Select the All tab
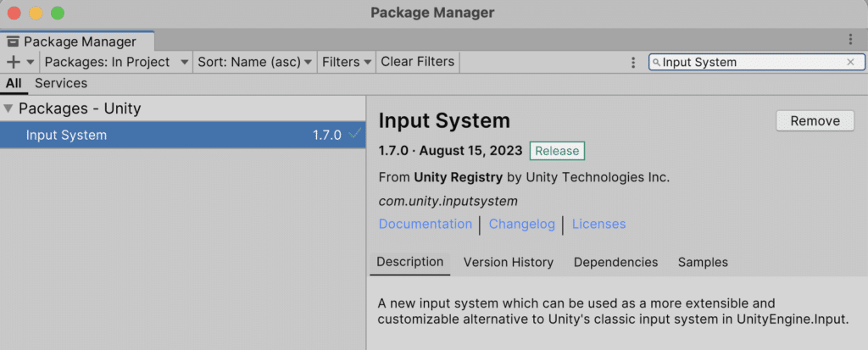This screenshot has height=350, width=868. 14,83
